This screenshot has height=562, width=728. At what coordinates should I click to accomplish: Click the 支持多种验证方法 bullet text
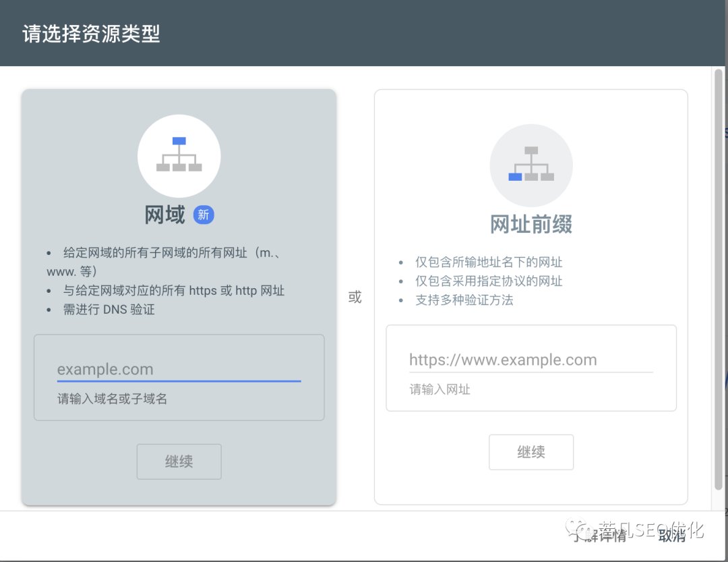[x=464, y=300]
